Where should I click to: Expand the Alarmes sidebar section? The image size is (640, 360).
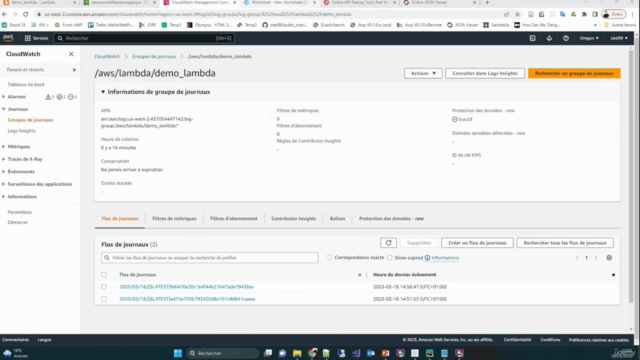(x=4, y=97)
